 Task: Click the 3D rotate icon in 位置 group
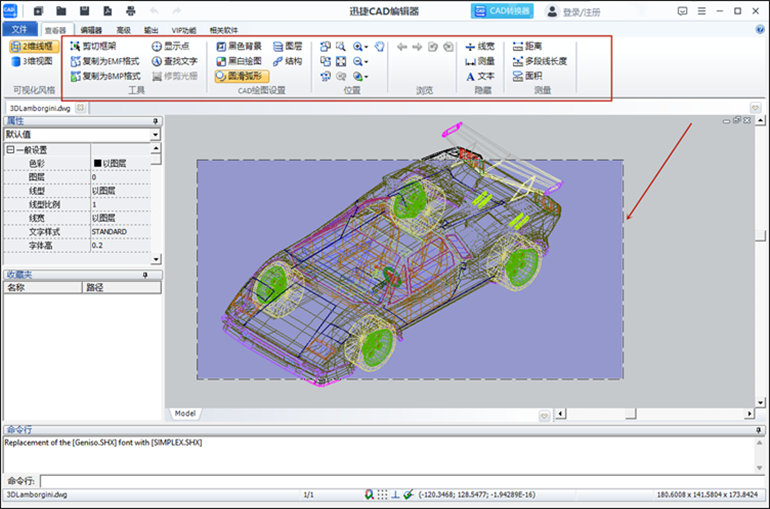pyautogui.click(x=325, y=76)
